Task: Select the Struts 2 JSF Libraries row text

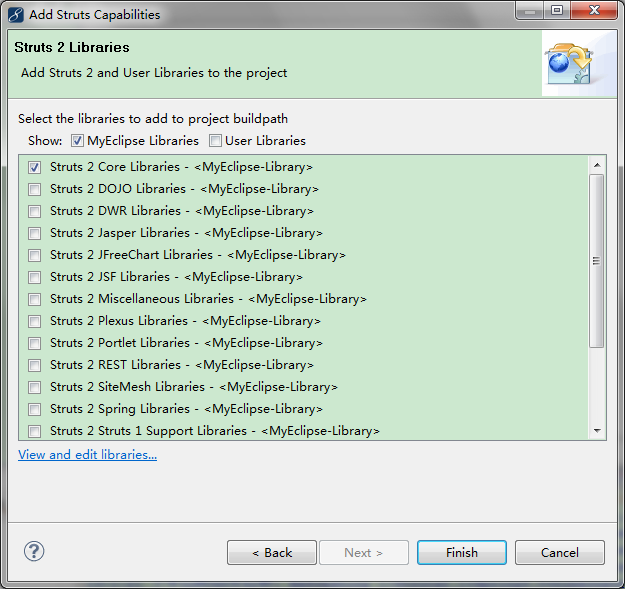Action: [176, 277]
